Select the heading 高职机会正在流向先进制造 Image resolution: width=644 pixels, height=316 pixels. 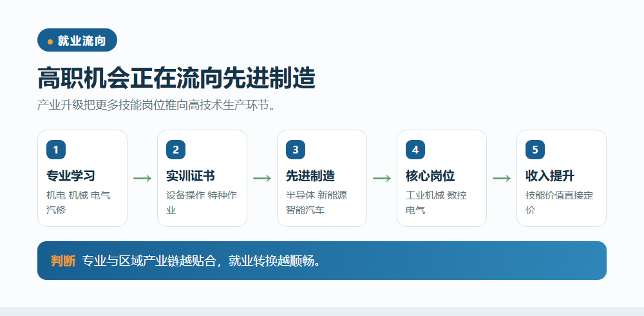click(x=176, y=78)
